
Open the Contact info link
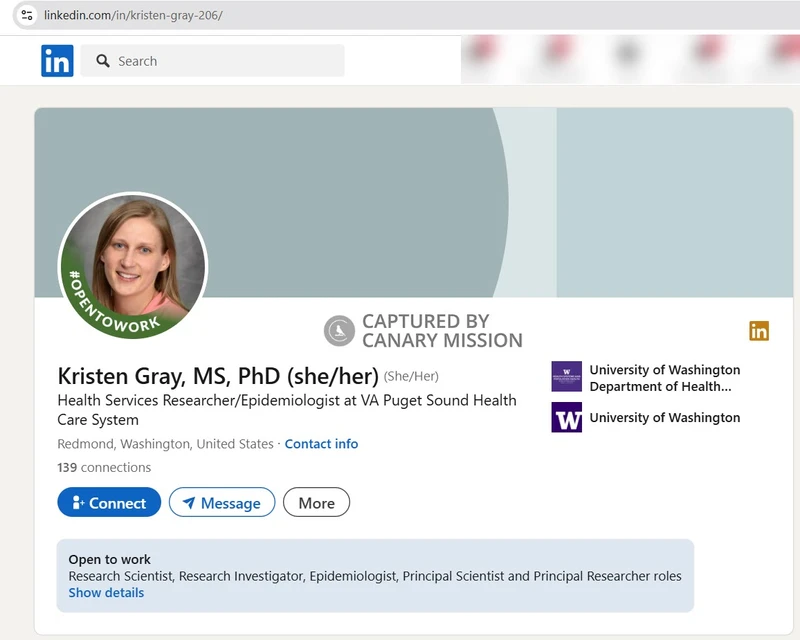(321, 444)
